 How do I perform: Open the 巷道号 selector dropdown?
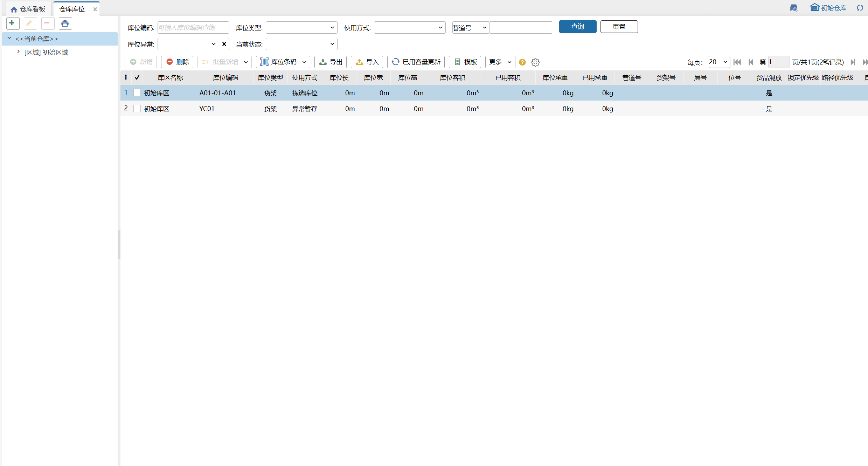(x=470, y=27)
